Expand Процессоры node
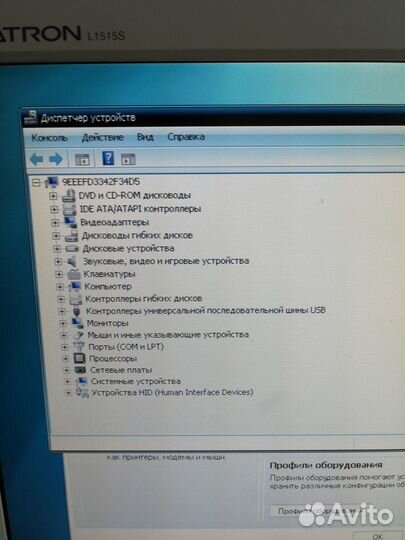 tap(66, 359)
